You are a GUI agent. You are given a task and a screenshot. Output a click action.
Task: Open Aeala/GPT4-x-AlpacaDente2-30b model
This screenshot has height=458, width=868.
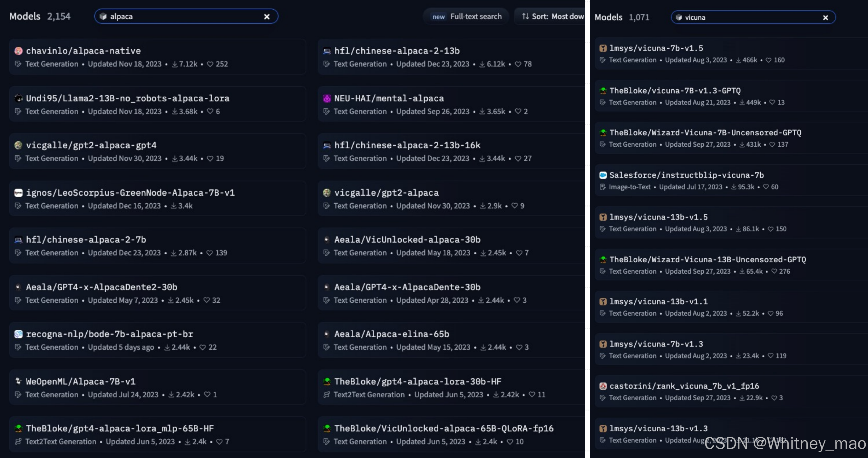click(102, 287)
